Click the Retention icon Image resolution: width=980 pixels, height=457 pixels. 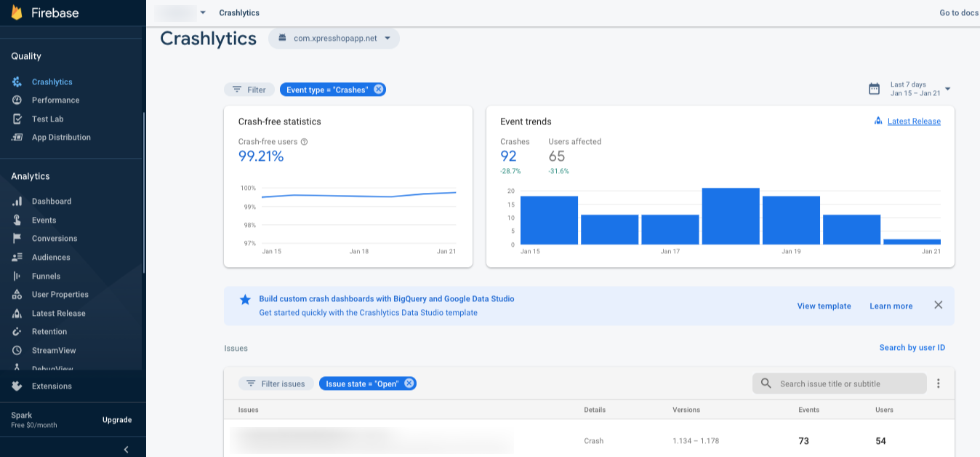pyautogui.click(x=17, y=332)
